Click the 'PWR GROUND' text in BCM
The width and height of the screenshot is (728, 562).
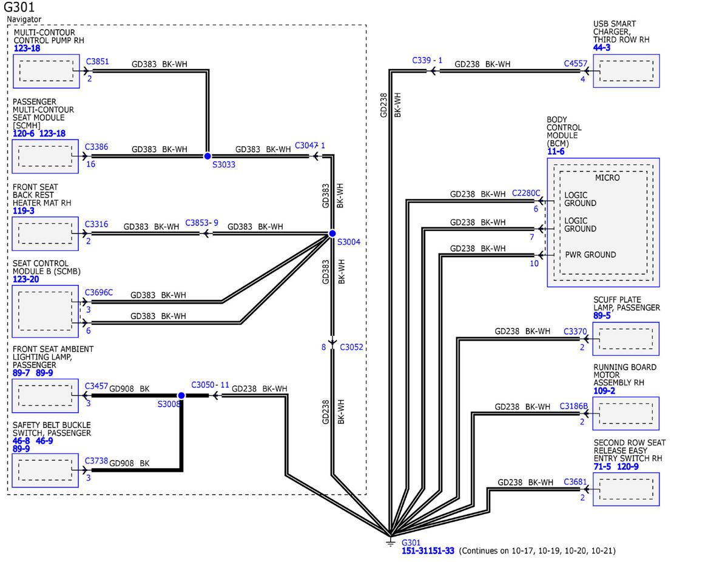[x=590, y=255]
